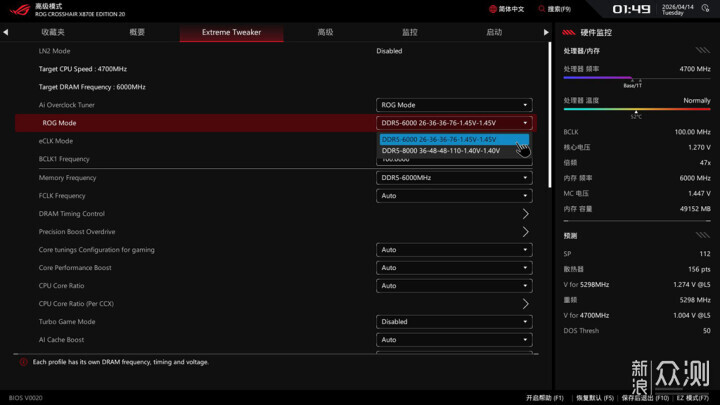The width and height of the screenshot is (720, 405).
Task: Open the Core Performance Boost dropdown
Action: pos(454,268)
